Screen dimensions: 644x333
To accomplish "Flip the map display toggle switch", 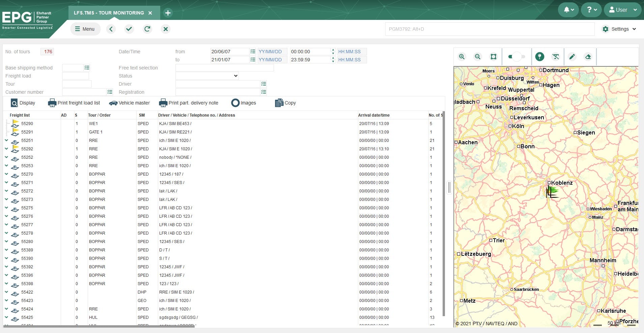I will click(517, 57).
